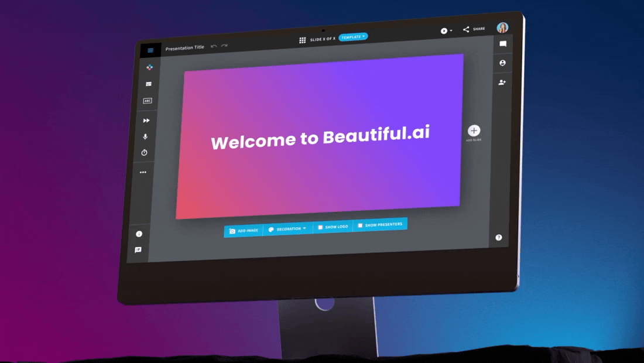The image size is (644, 363).
Task: Open the Template dropdown
Action: [x=353, y=36]
